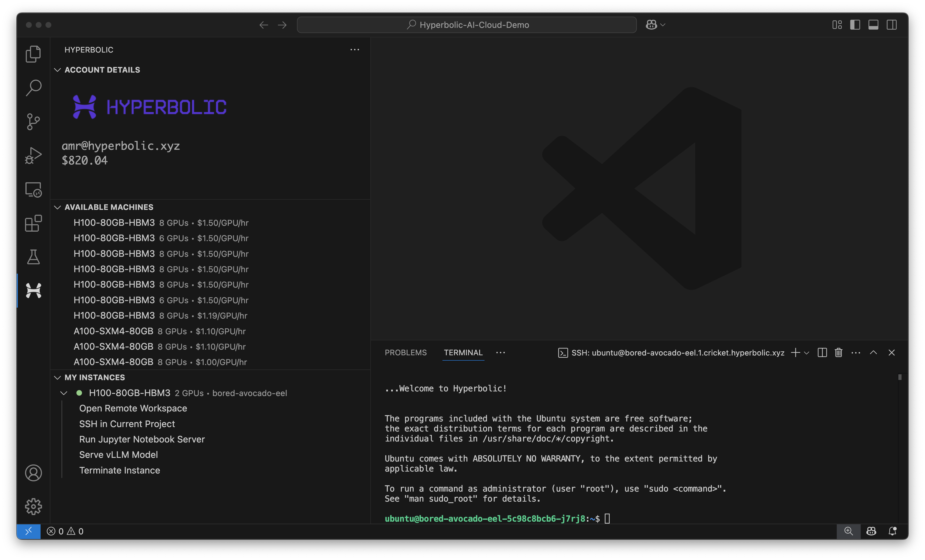Open the Extensions view
This screenshot has width=925, height=560.
click(x=33, y=223)
